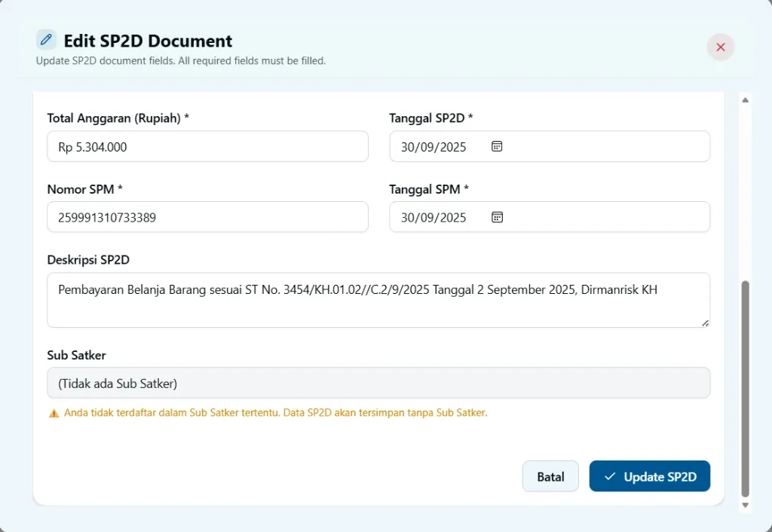The width and height of the screenshot is (772, 532).
Task: Click the disabled Sub Satker field
Action: point(377,383)
